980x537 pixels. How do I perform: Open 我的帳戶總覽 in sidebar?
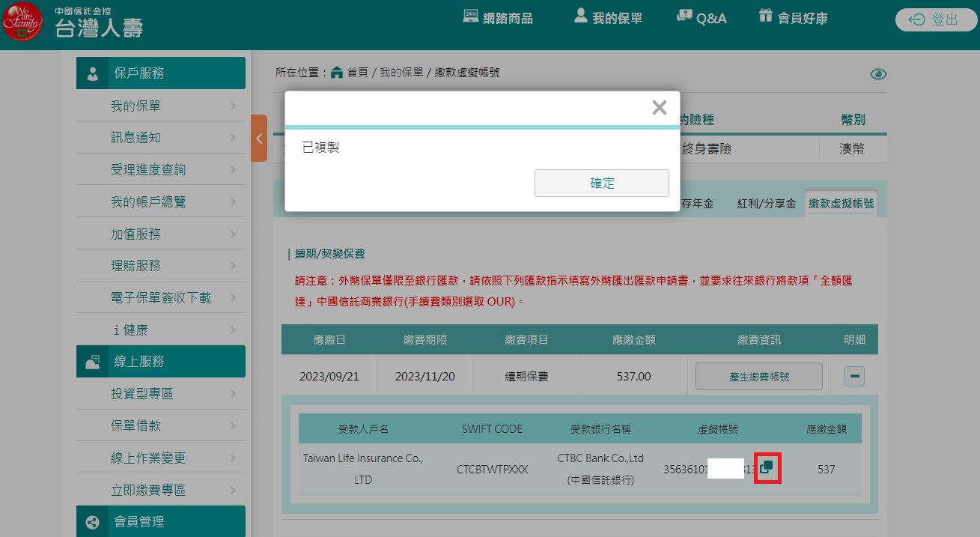[x=161, y=202]
